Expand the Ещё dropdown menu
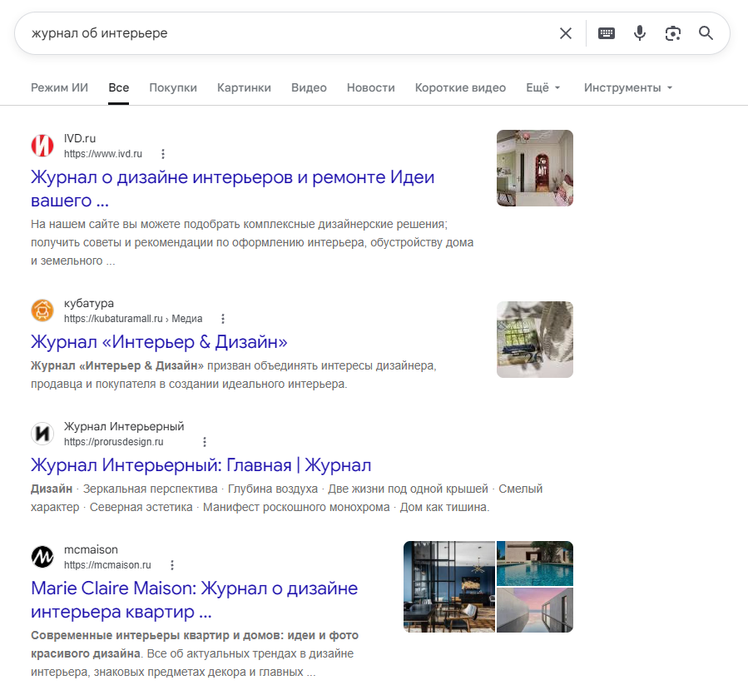This screenshot has height=700, width=748. click(542, 87)
